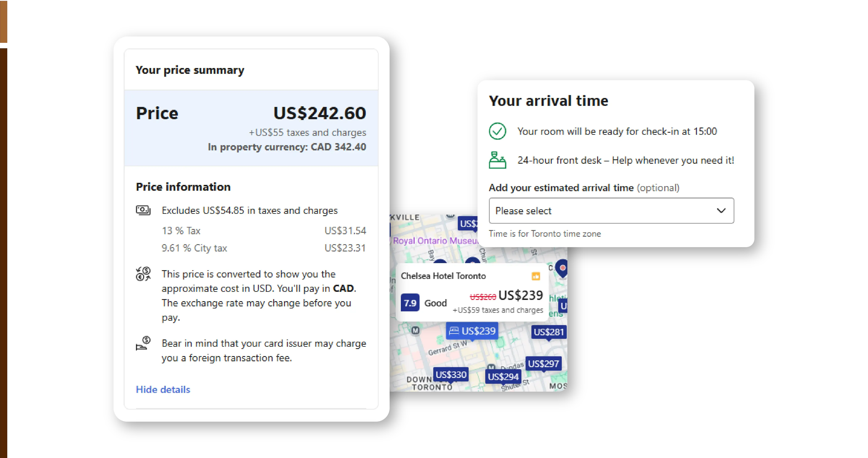Click the yellow thumbs-up badge on Chelsea Hotel
Viewport: 868px width, 458px height.
[536, 276]
